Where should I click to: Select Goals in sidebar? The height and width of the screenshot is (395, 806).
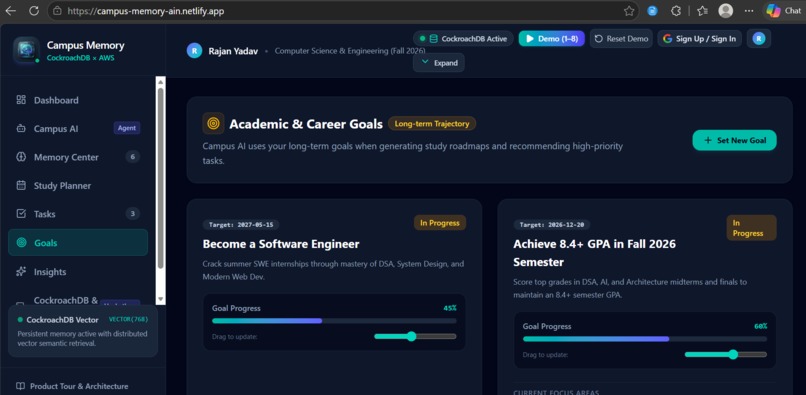(x=78, y=243)
